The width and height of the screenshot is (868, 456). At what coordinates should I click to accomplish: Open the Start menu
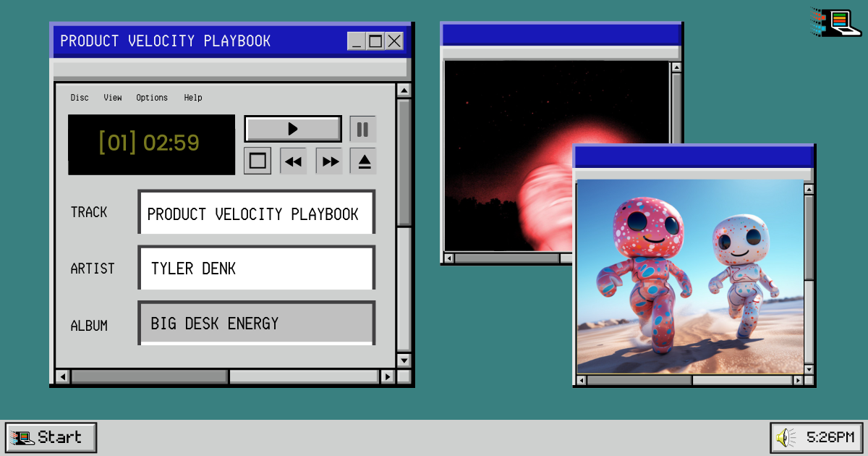click(x=51, y=437)
